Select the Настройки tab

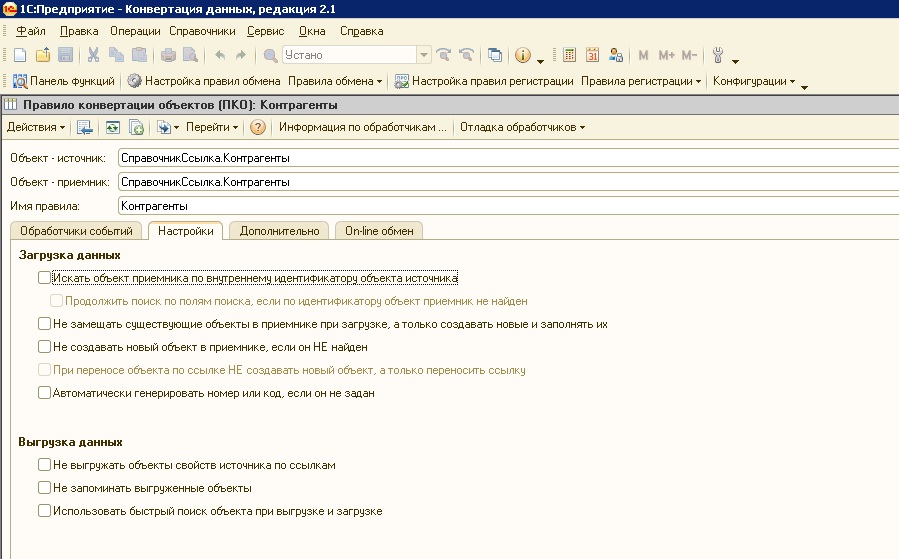pyautogui.click(x=186, y=231)
